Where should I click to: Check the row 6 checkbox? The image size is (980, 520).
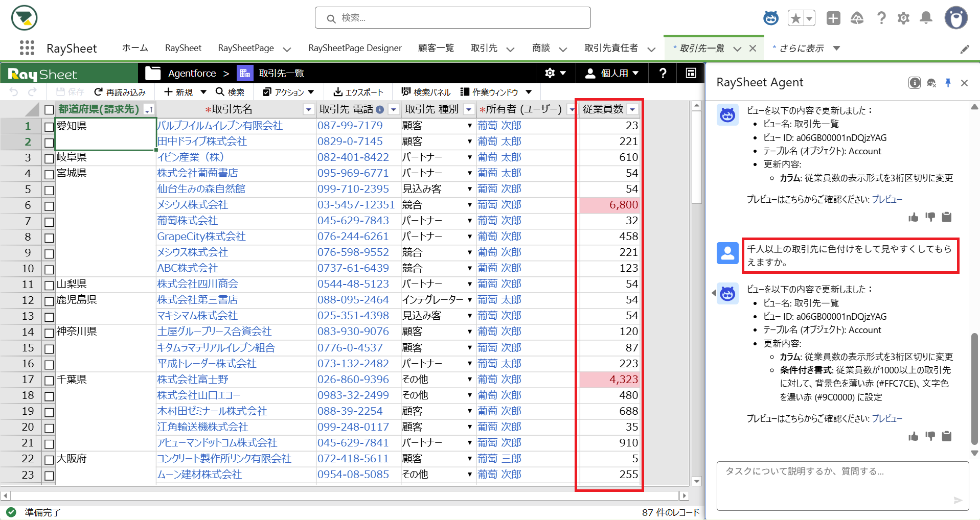pos(49,206)
